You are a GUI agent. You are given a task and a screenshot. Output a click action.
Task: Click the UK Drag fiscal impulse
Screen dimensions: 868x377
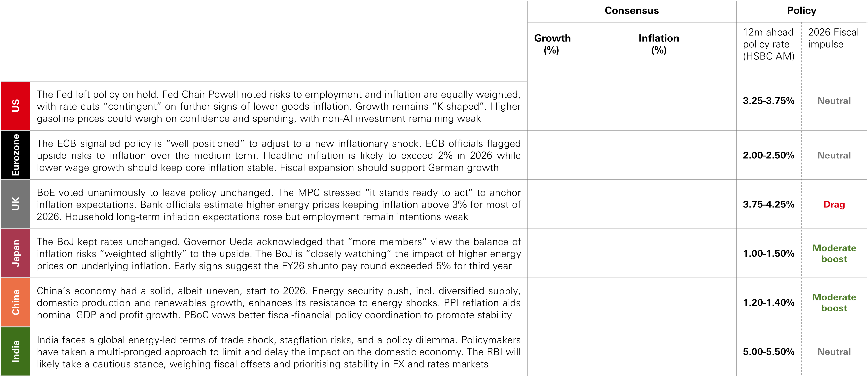[x=834, y=205]
